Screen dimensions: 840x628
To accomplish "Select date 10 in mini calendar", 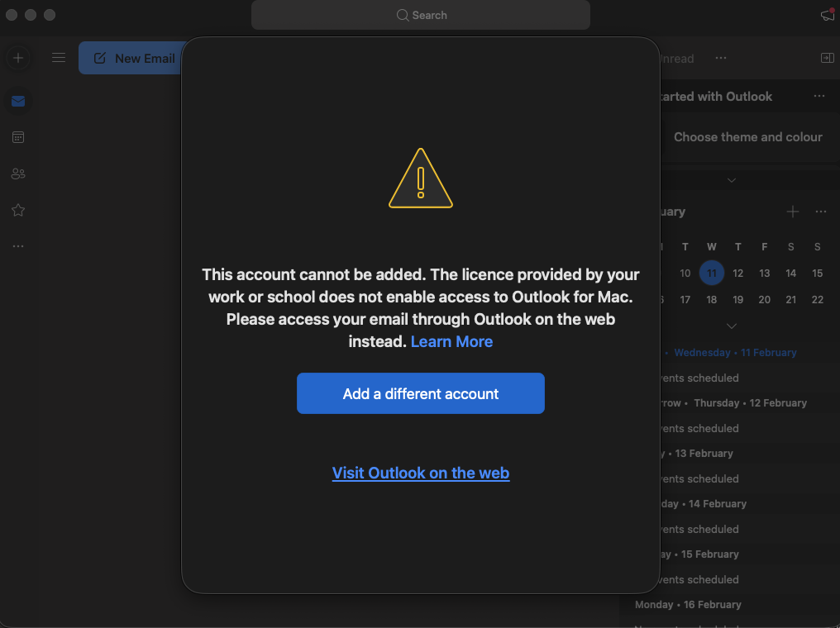I will coord(685,273).
